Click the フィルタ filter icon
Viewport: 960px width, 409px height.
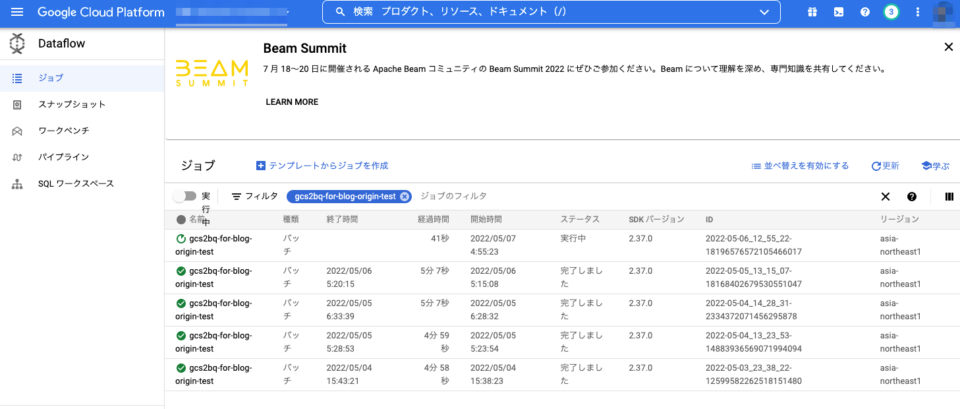(236, 197)
